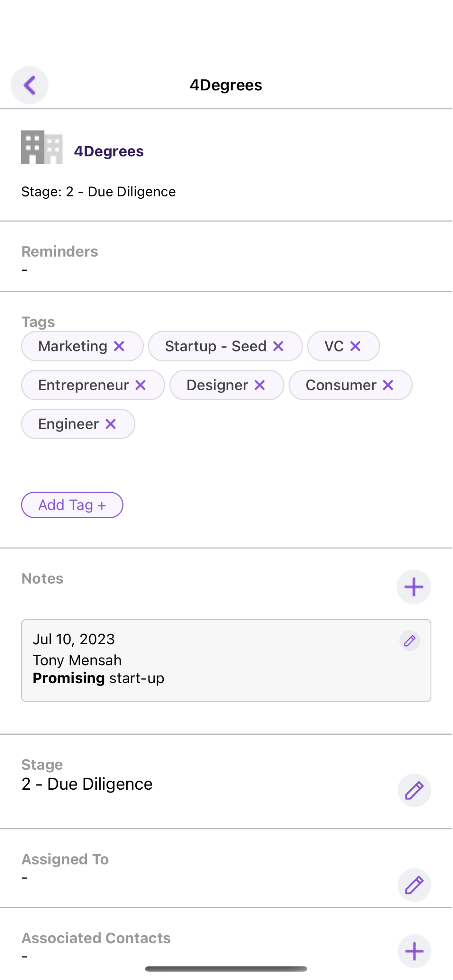Tap the Reminders section

(226, 256)
